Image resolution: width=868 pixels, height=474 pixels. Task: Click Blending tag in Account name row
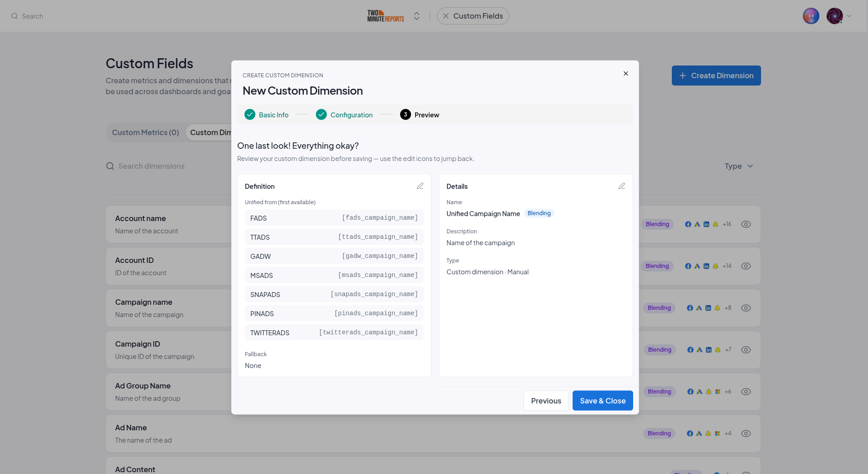[657, 224]
